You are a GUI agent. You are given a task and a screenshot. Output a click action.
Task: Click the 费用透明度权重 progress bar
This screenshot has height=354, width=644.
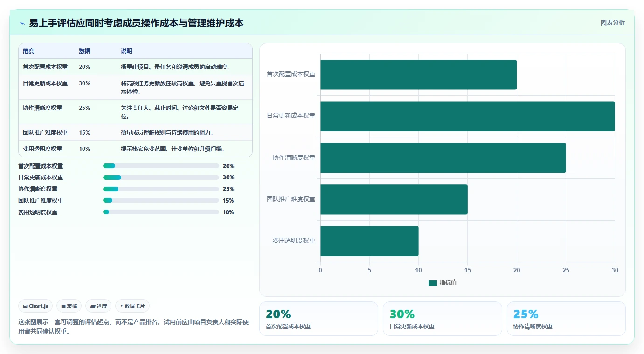click(161, 212)
